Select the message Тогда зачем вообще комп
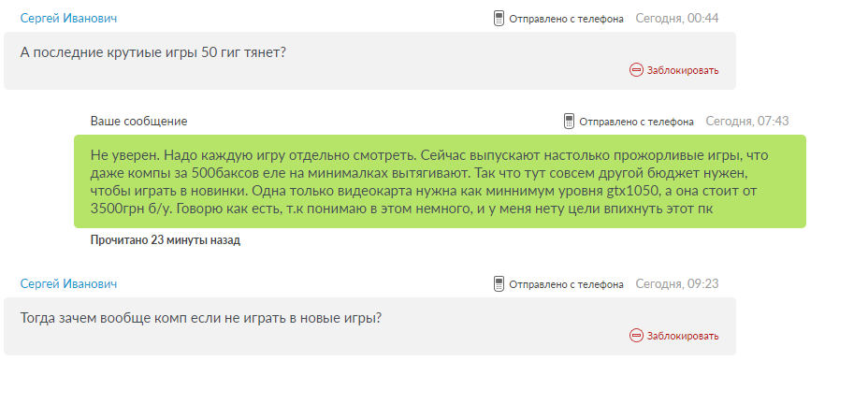This screenshot has height=404, width=868. (x=369, y=326)
